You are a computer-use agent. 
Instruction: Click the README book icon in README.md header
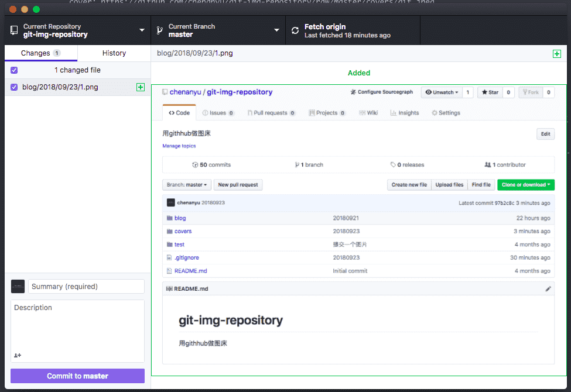pos(169,288)
